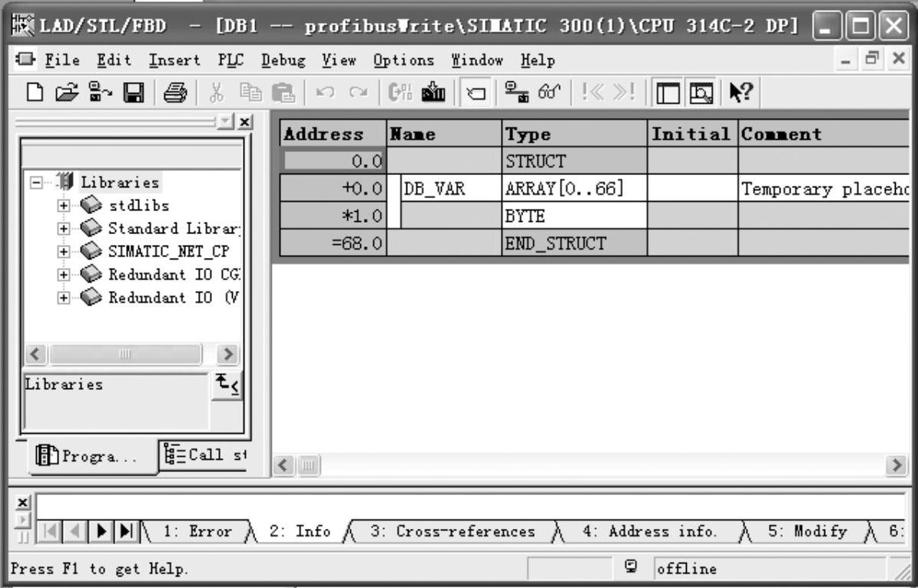Show next details tab arrow
The height and width of the screenshot is (588, 918).
pos(101,531)
